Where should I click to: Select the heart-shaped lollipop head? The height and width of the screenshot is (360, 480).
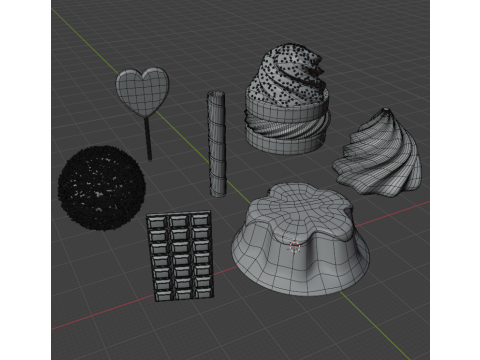[x=143, y=91]
